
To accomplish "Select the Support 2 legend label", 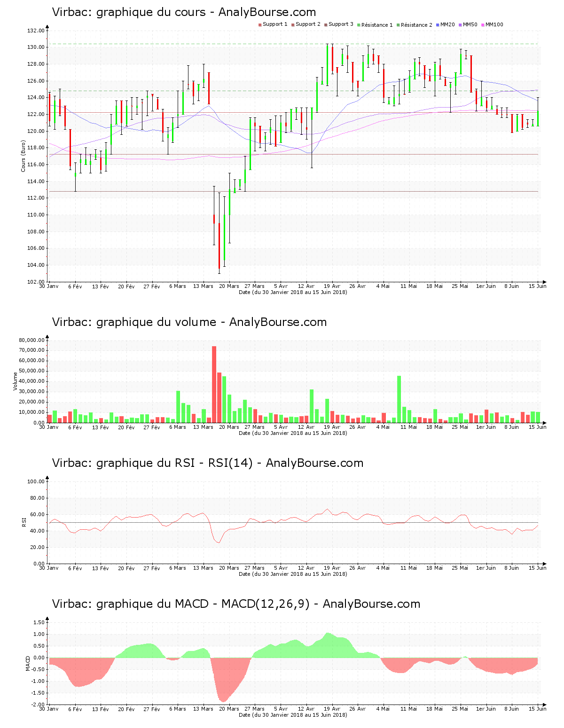I will 308,24.
